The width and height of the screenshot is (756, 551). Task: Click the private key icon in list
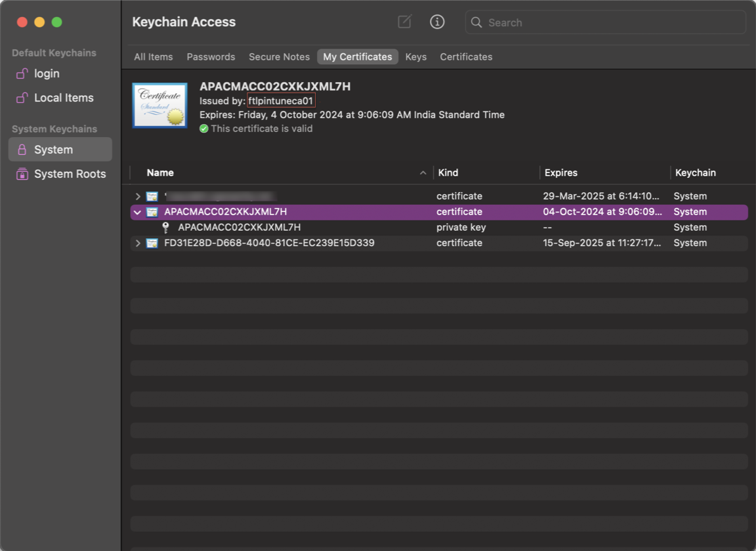pos(166,228)
